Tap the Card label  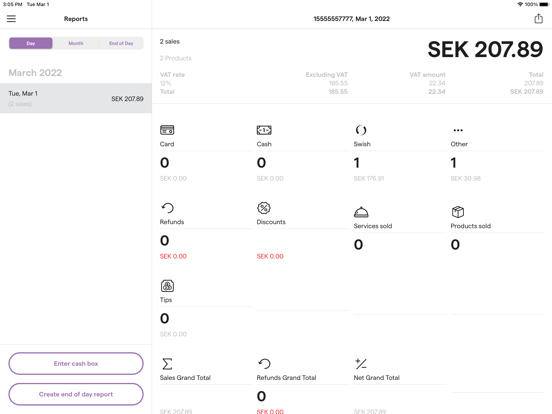click(x=167, y=144)
